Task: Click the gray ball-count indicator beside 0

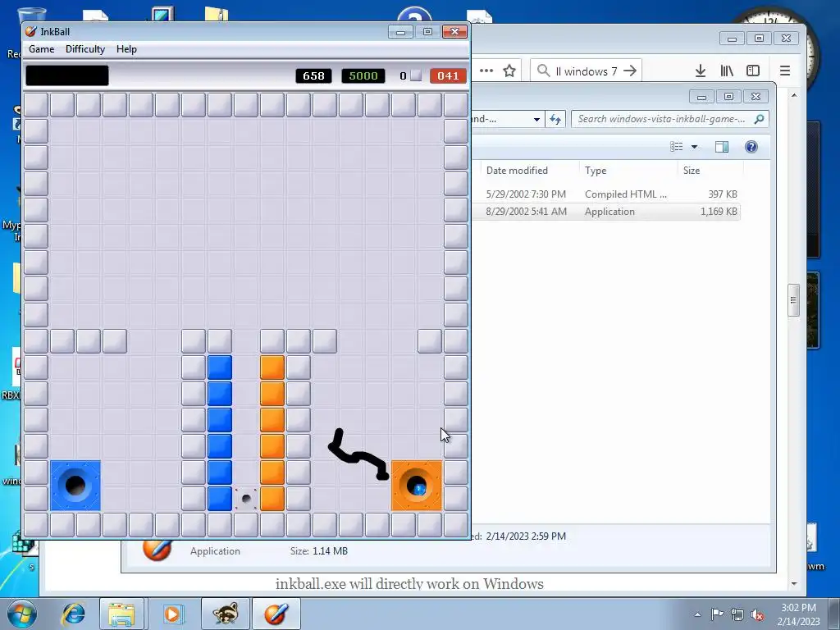Action: tap(416, 75)
